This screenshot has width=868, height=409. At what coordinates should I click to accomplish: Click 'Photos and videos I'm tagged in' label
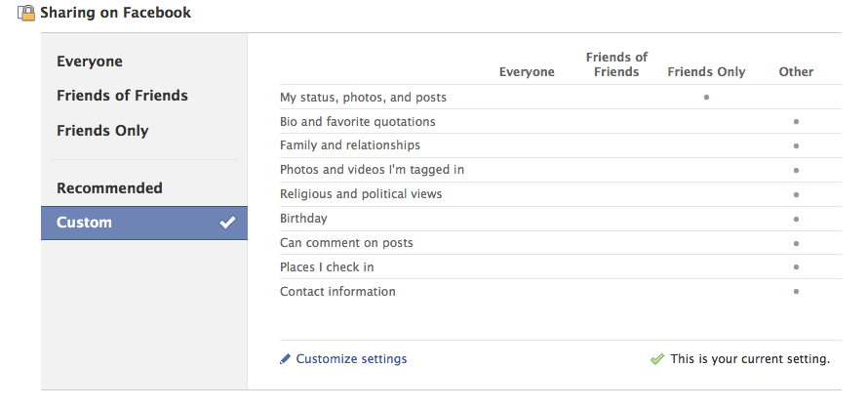(x=372, y=170)
